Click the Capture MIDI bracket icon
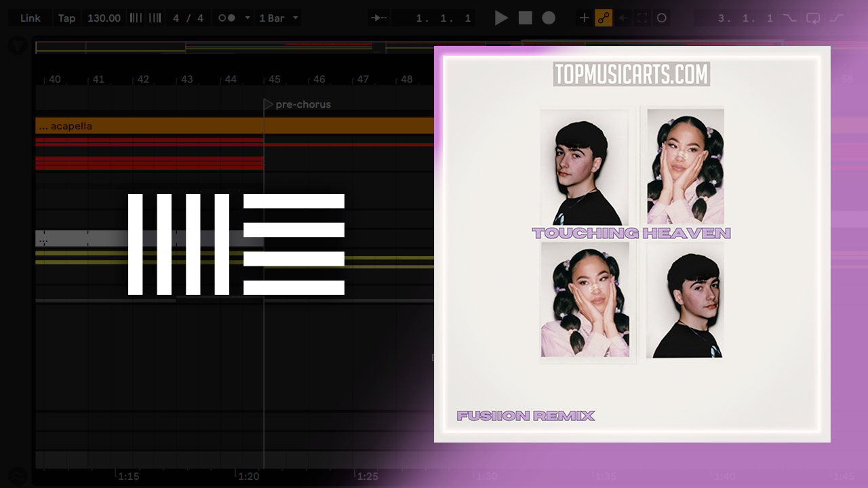 click(642, 18)
